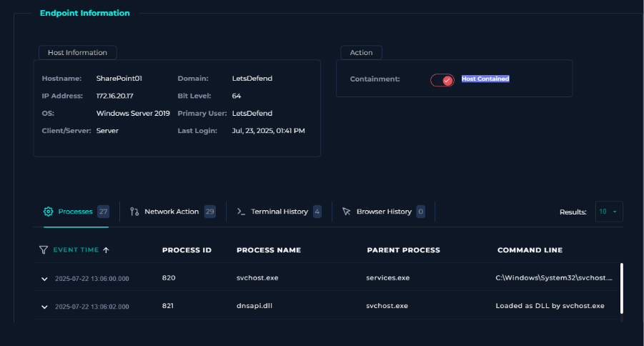Click the Terminal History count badge 4
The width and height of the screenshot is (644, 346).
click(317, 212)
